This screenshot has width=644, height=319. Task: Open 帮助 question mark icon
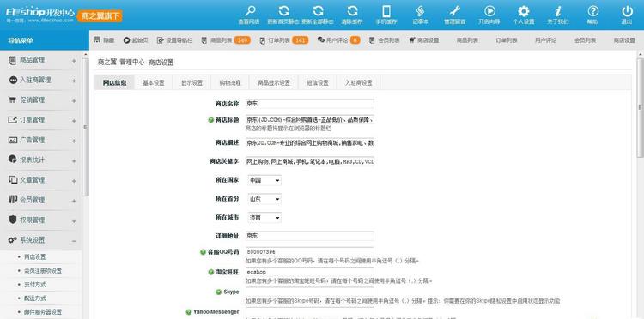(x=592, y=11)
